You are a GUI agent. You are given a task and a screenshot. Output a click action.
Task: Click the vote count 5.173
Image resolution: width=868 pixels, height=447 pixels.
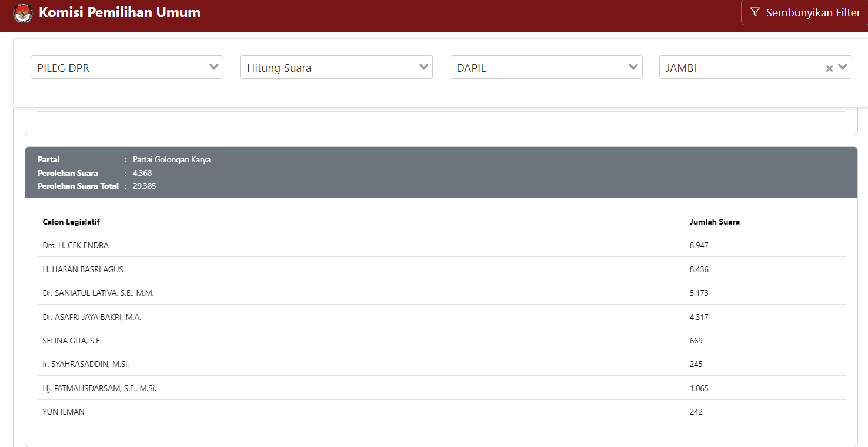tap(699, 293)
